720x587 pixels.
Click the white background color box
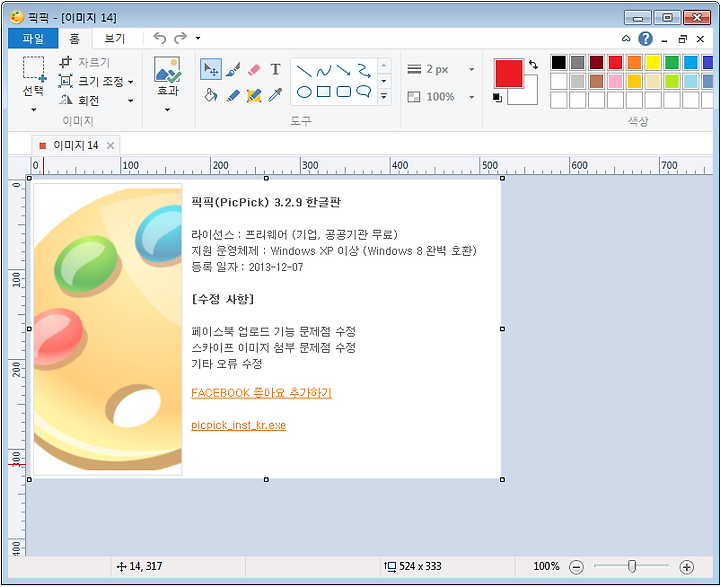529,95
